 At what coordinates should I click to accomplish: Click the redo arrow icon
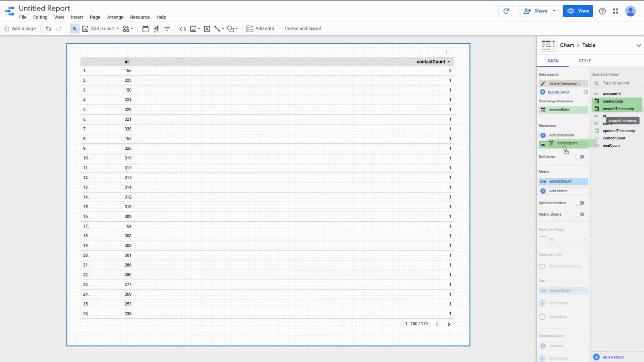coord(59,29)
